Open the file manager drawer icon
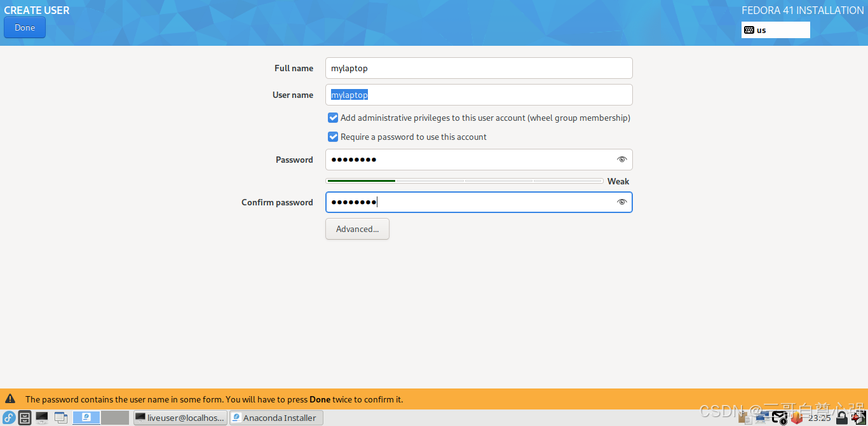The image size is (868, 426). (x=25, y=418)
